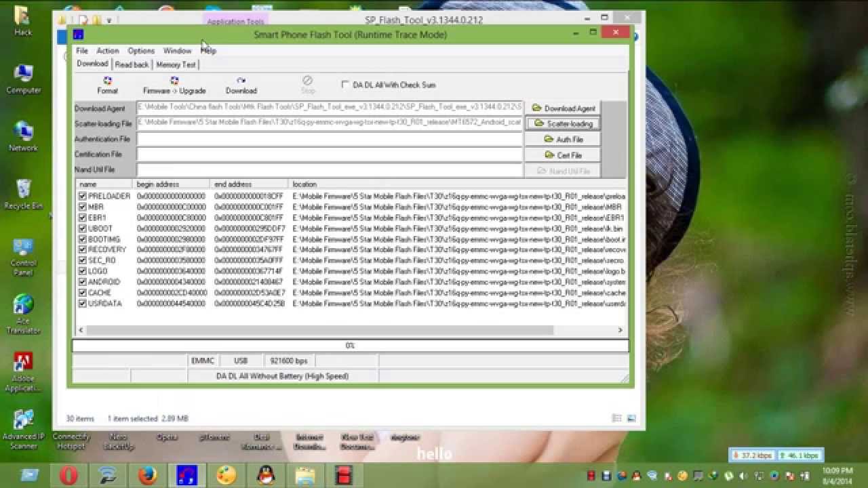Toggle DA DL All With Check Sum checkbox
Image resolution: width=868 pixels, height=488 pixels.
point(345,85)
